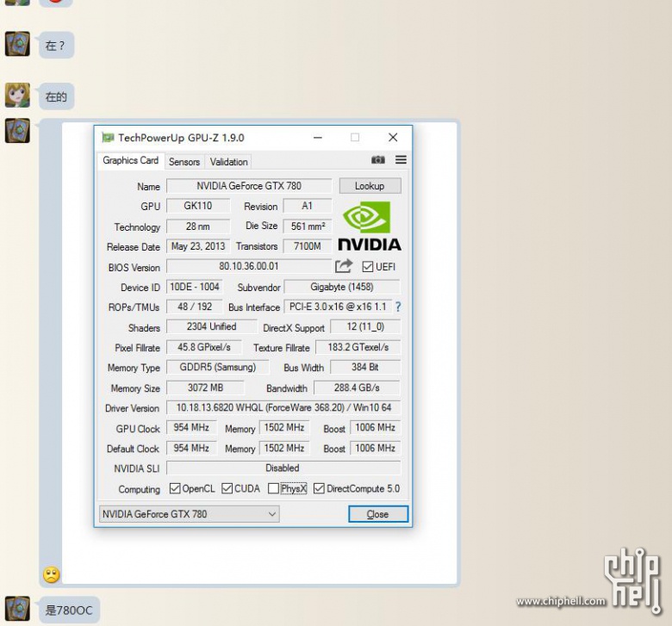Click the 是780OC chat message bubble

coord(69,610)
